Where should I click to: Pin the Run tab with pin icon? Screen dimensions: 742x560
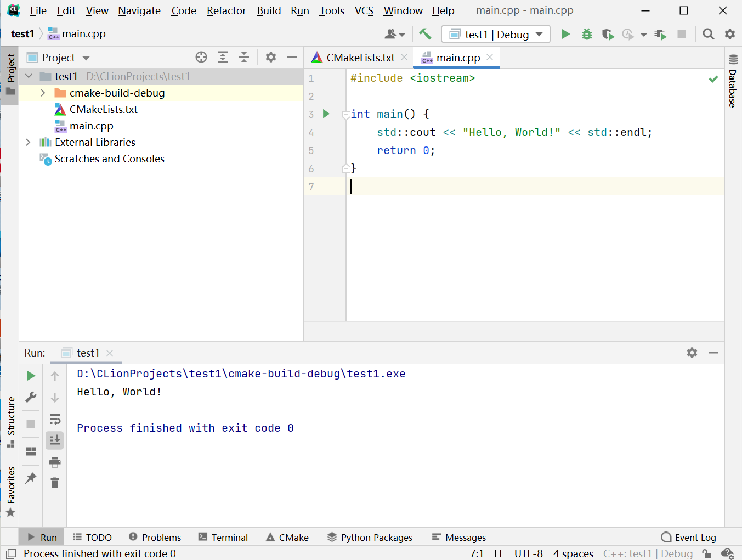point(31,478)
